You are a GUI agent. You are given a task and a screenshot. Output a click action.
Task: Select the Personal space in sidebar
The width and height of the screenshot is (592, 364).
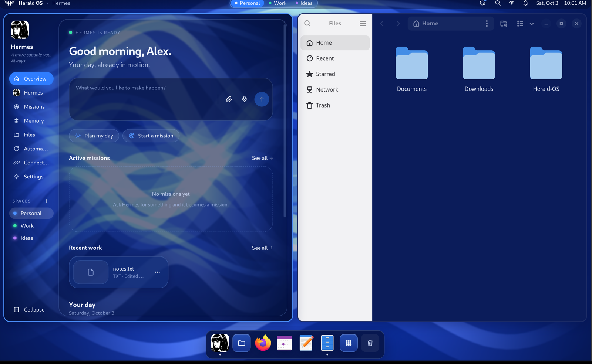[31, 213]
